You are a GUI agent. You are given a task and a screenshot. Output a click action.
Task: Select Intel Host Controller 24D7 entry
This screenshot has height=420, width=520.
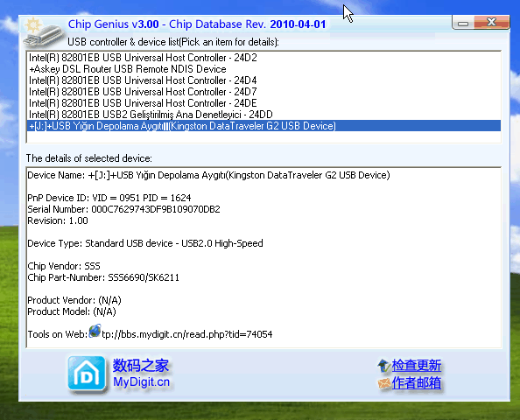(x=264, y=92)
